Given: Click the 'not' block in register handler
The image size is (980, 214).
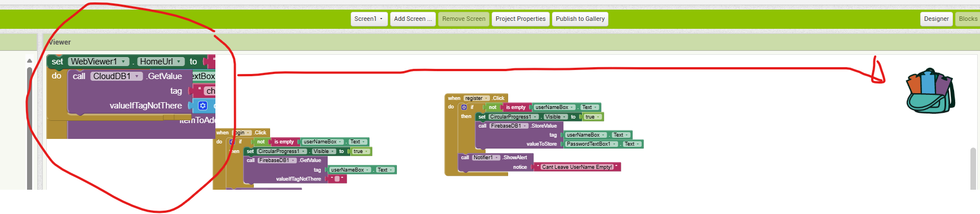Looking at the screenshot, I should click(492, 107).
